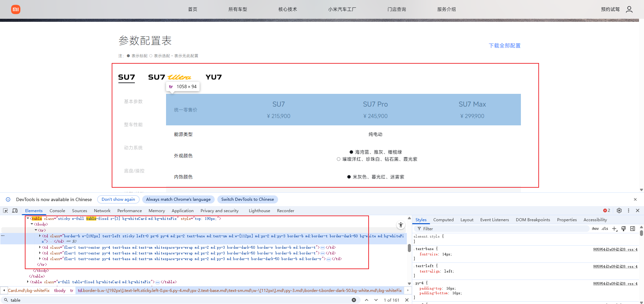The image size is (644, 304).
Task: Jump to 整车性能 section in sidebar
Action: [133, 125]
